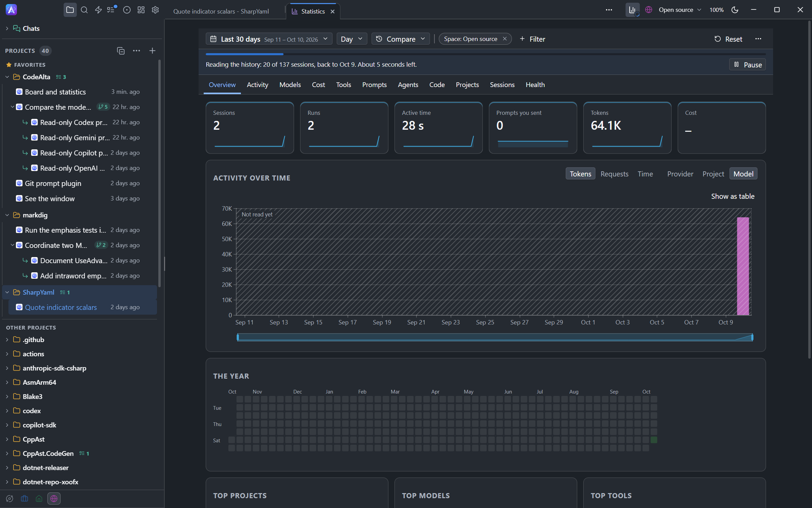Toggle dark mode moon icon
812x508 pixels.
point(735,10)
